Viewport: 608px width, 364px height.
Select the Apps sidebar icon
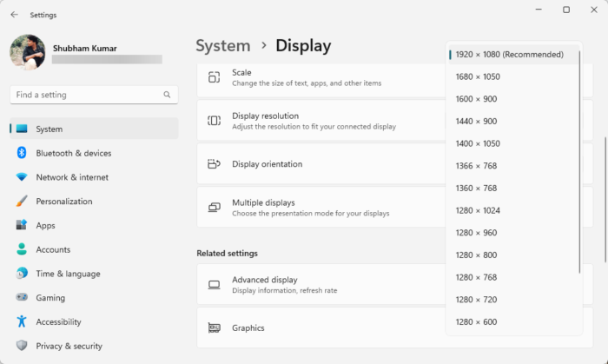click(x=22, y=225)
